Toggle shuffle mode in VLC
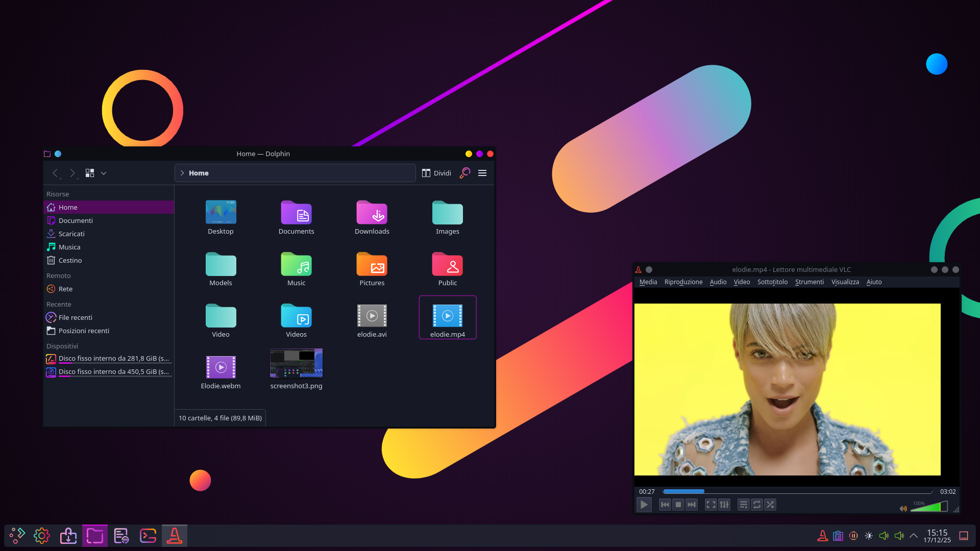 click(x=770, y=505)
